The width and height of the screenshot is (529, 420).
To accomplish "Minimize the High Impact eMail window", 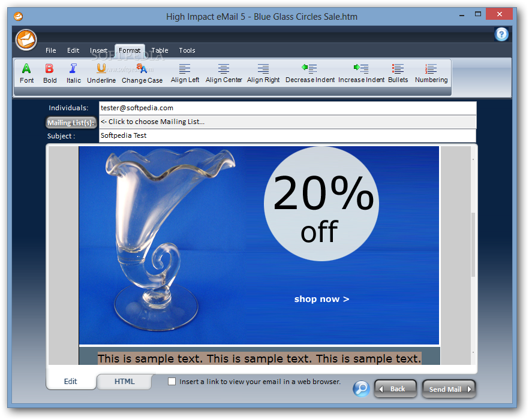I will [462, 15].
